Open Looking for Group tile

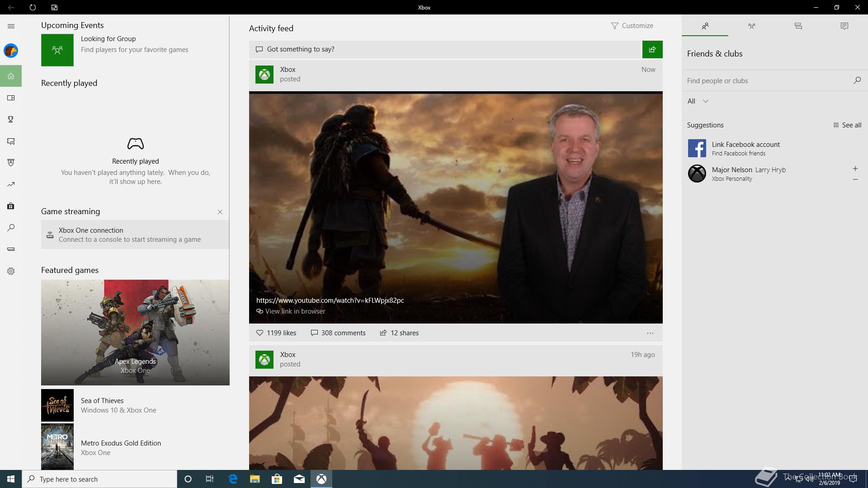[x=135, y=50]
